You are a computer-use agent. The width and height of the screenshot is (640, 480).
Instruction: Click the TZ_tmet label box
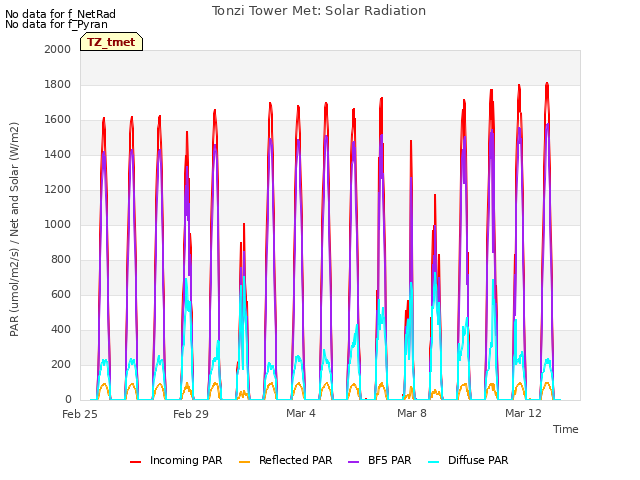point(111,42)
